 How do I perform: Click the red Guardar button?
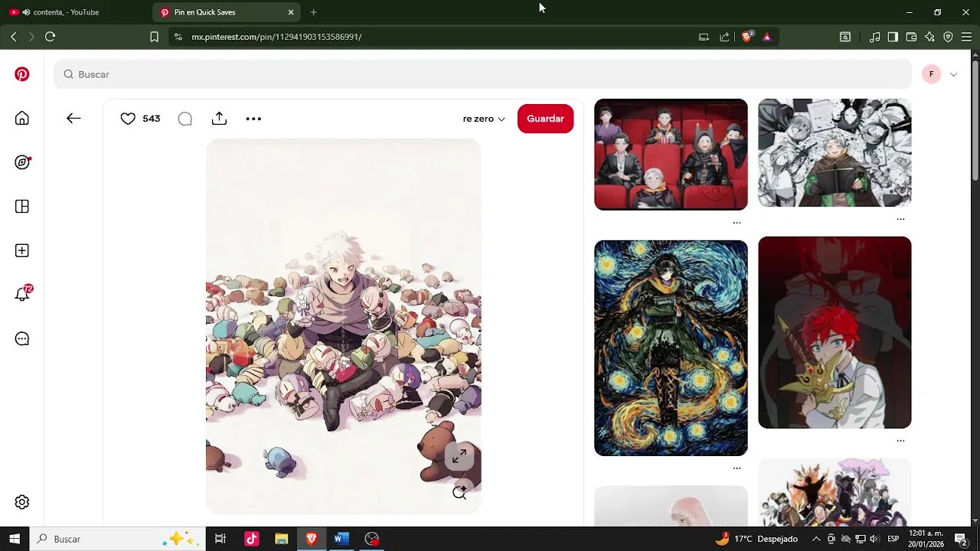coord(545,119)
